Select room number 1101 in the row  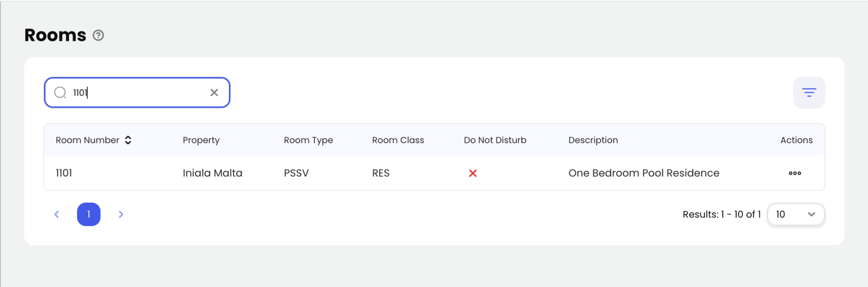point(64,173)
